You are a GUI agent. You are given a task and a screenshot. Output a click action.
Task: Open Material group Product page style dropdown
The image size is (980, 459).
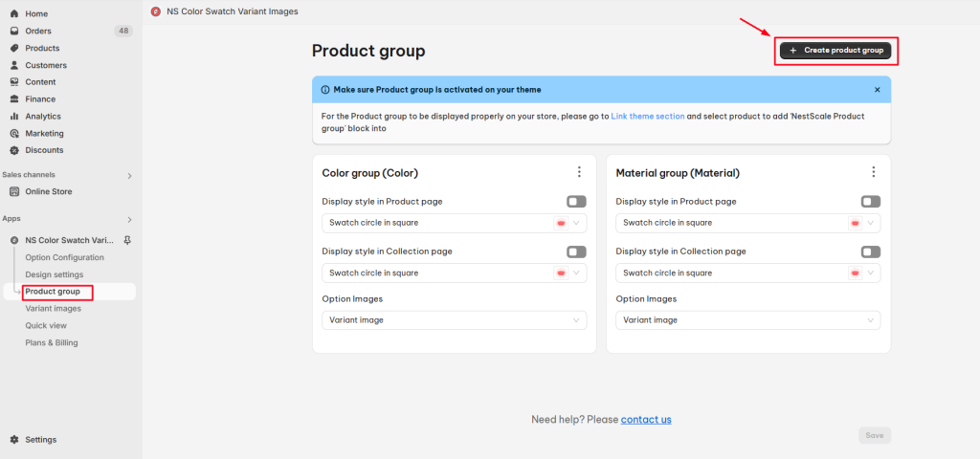(x=748, y=223)
